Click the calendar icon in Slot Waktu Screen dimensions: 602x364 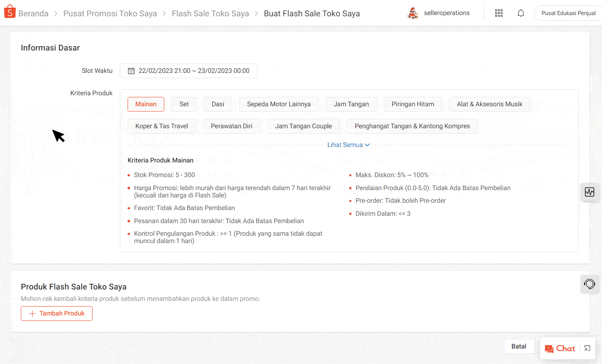point(131,70)
